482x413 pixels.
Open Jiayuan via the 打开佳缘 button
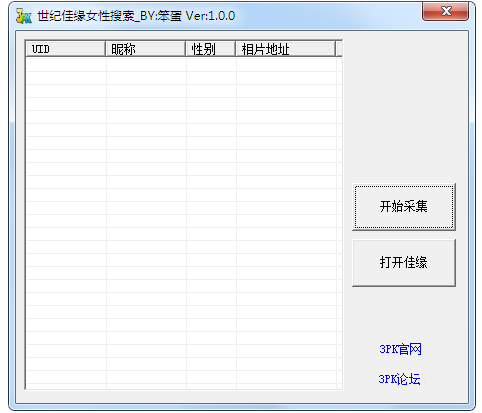tap(404, 263)
